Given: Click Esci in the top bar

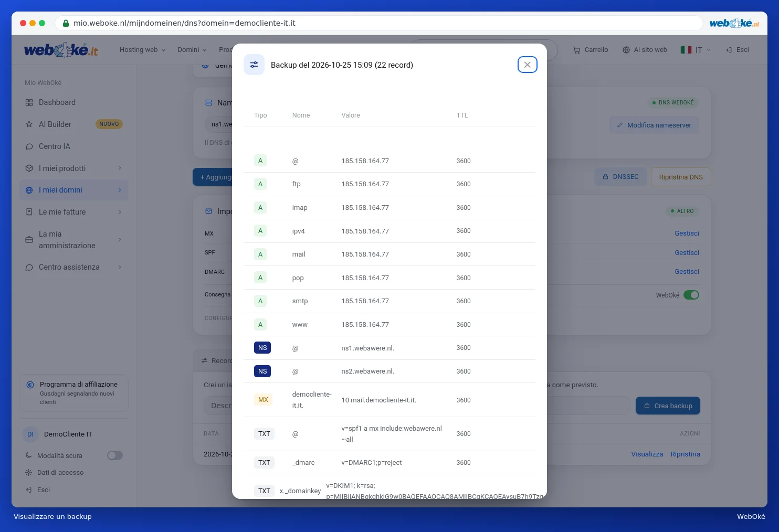Looking at the screenshot, I should click(738, 50).
